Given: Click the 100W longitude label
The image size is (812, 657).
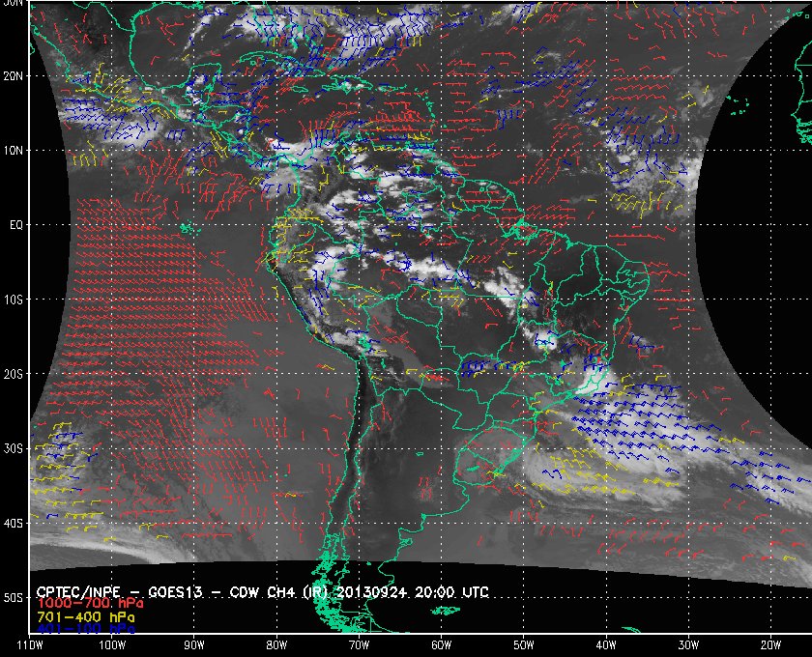Looking at the screenshot, I should point(112,645).
